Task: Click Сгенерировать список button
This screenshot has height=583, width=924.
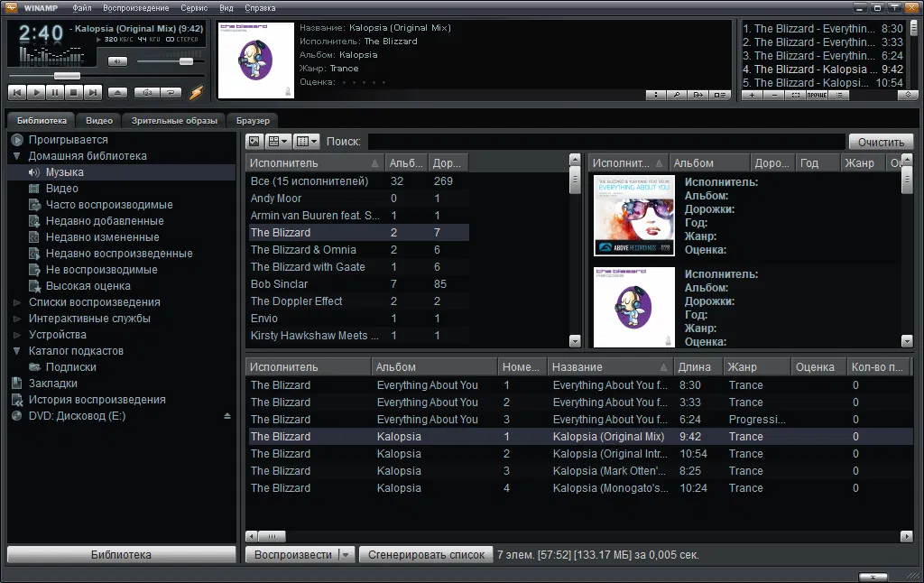Action: [426, 555]
